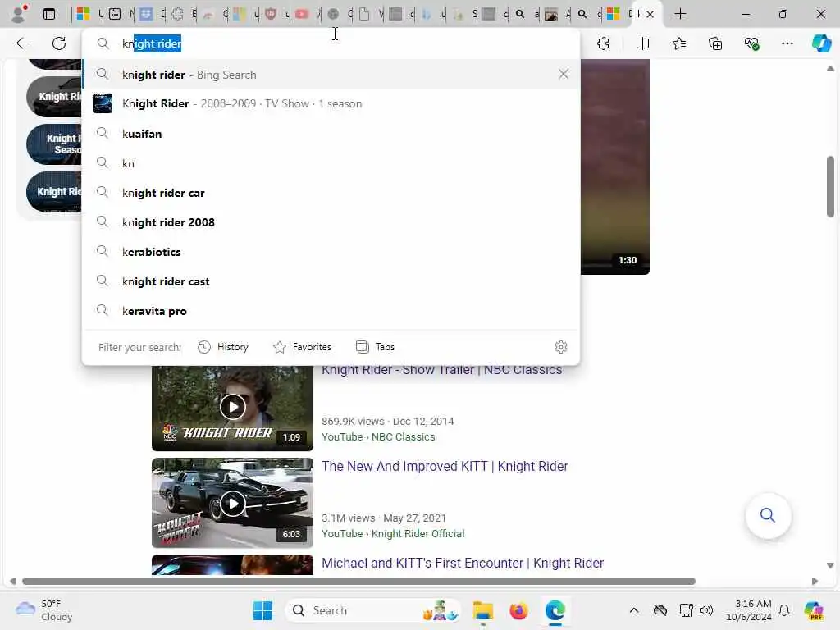
Task: Open Microsoft Edge taskbar icon
Action: click(555, 610)
